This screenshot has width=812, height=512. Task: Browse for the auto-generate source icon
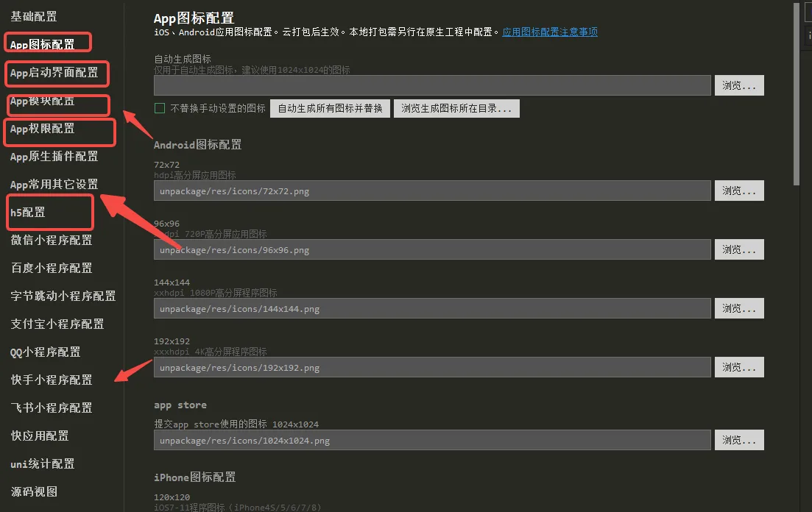tap(739, 85)
